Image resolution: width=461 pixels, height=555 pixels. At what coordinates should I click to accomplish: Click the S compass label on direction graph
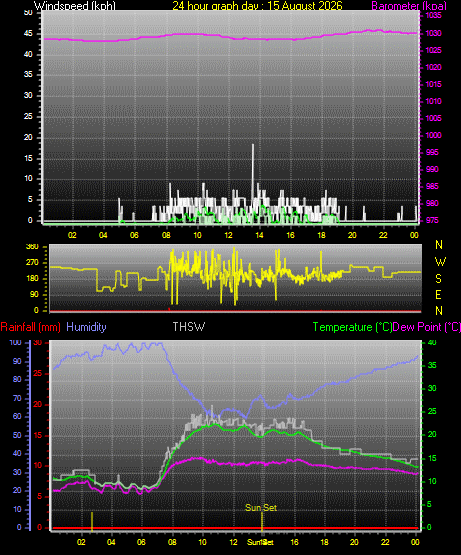coord(438,279)
